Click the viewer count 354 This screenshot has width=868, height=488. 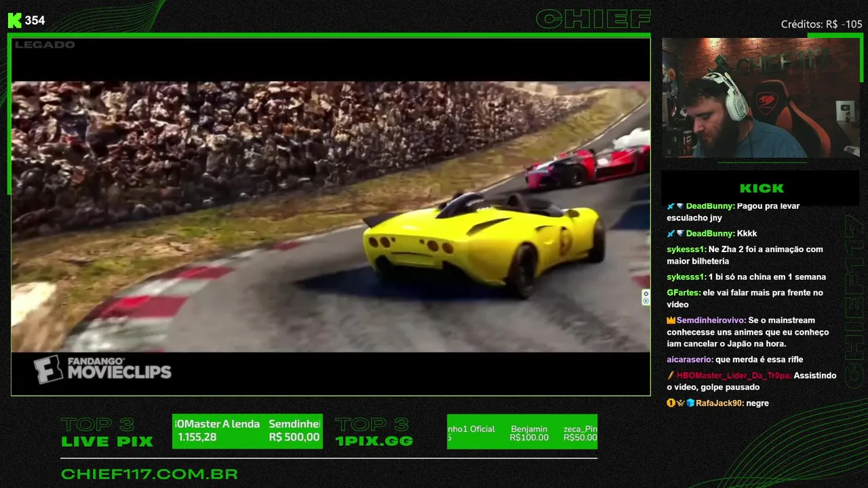35,20
